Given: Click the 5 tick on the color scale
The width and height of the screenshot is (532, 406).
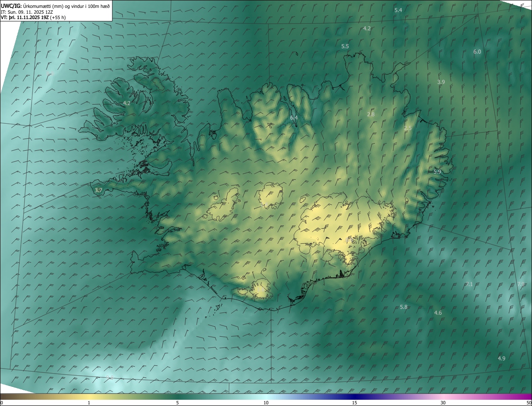Looking at the screenshot, I should tap(177, 403).
